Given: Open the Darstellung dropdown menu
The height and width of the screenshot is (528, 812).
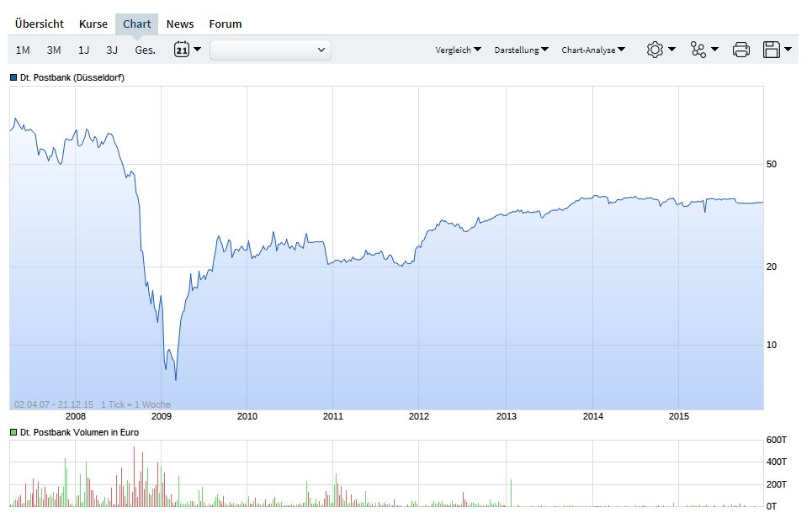Looking at the screenshot, I should tap(521, 50).
